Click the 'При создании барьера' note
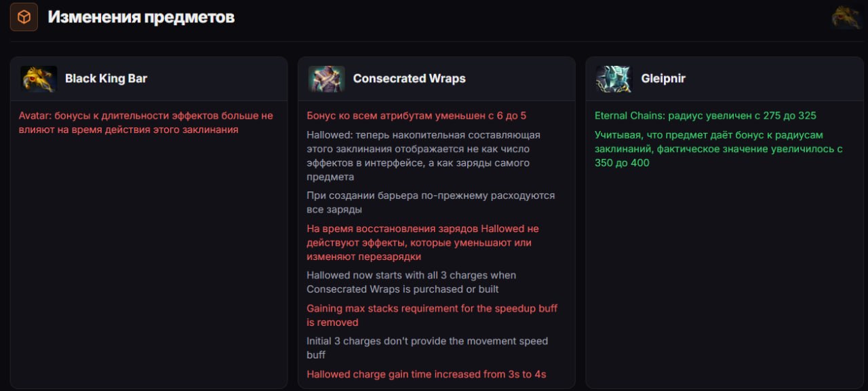 [x=430, y=202]
